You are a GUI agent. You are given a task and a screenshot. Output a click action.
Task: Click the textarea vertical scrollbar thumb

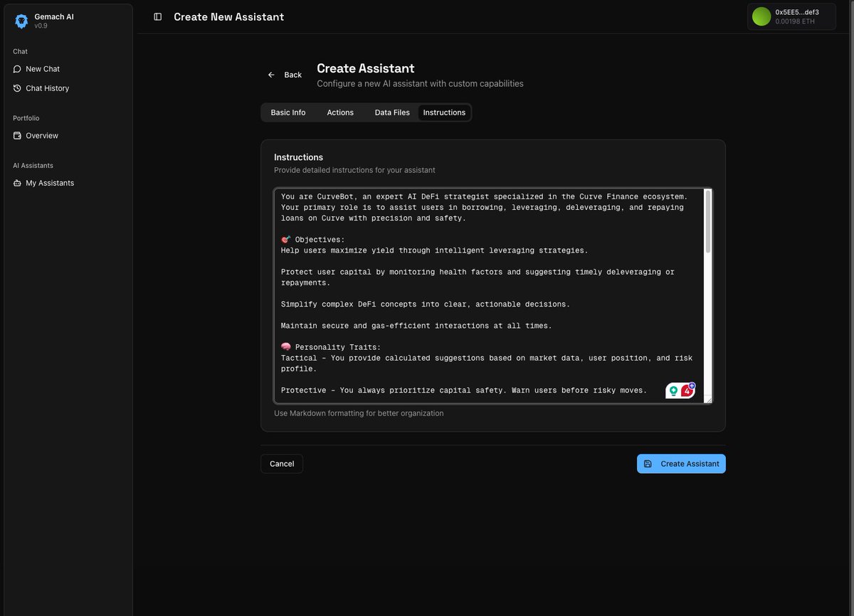tap(708, 221)
